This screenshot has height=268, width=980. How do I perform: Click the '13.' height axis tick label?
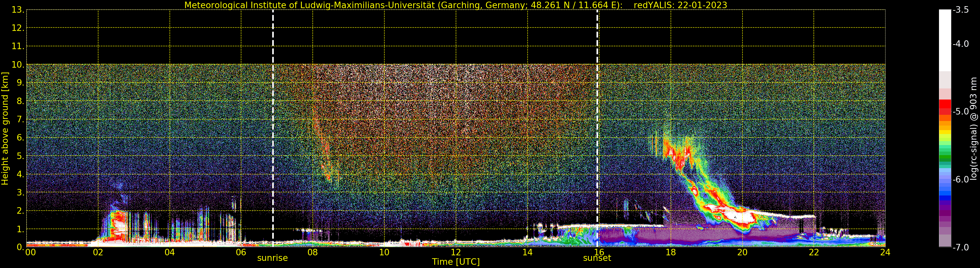tap(18, 10)
